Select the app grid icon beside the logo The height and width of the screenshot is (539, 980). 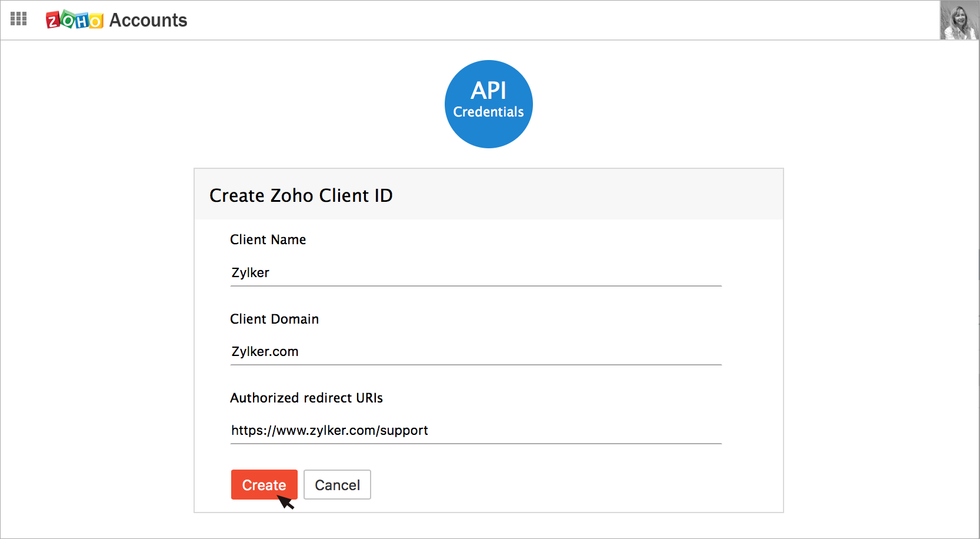tap(18, 19)
